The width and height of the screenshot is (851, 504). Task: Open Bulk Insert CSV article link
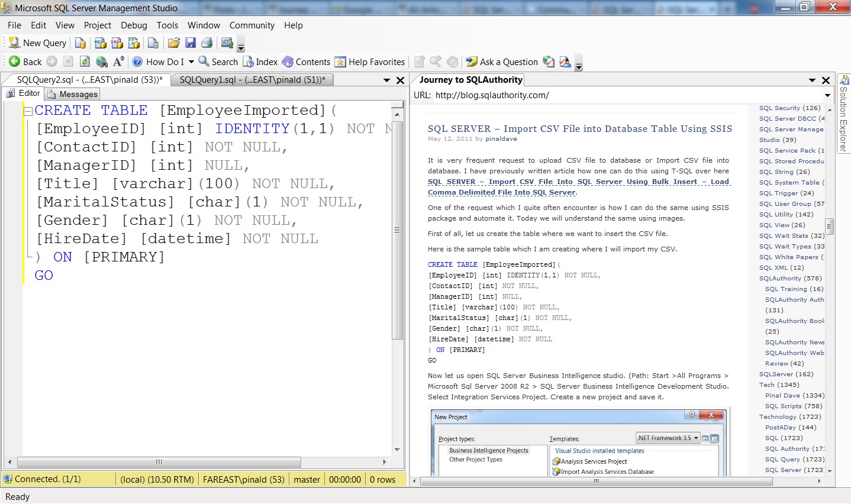[579, 187]
